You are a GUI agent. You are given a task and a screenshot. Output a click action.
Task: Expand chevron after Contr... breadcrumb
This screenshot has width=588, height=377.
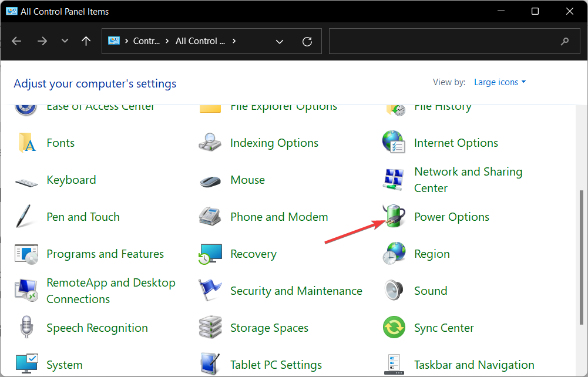point(167,41)
